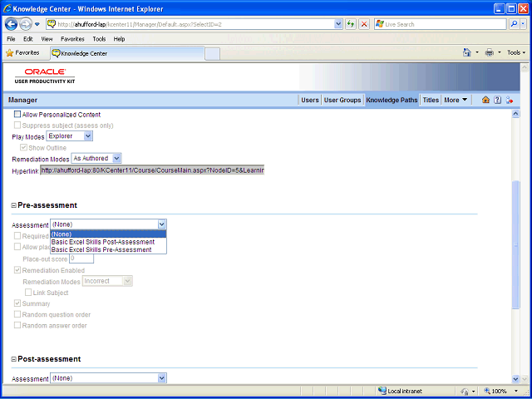Open the File menu
532x399 pixels.
click(11, 39)
